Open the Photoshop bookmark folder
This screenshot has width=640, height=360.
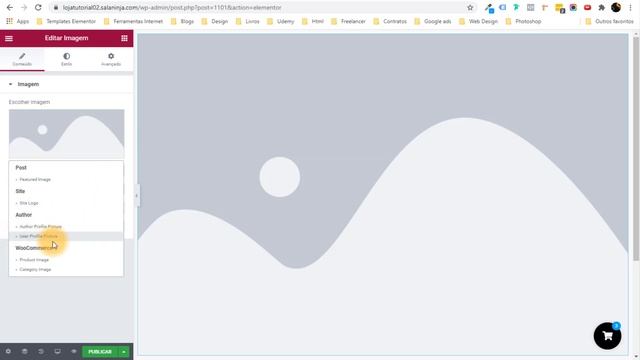coord(523,21)
